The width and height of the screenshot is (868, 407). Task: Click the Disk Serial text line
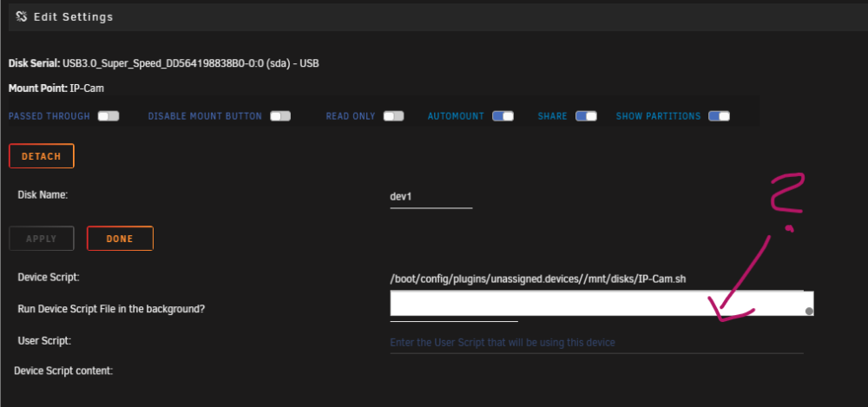(x=164, y=63)
